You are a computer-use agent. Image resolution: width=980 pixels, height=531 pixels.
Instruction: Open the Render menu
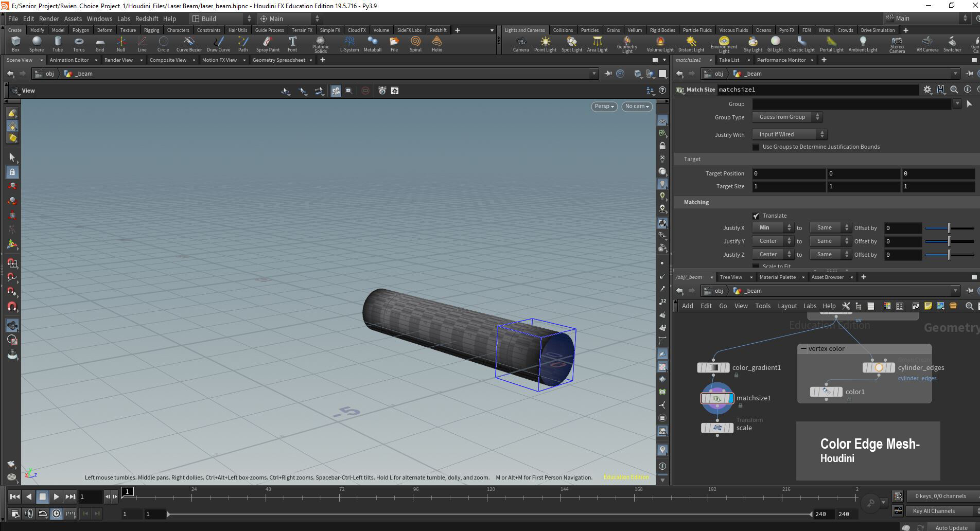click(49, 19)
